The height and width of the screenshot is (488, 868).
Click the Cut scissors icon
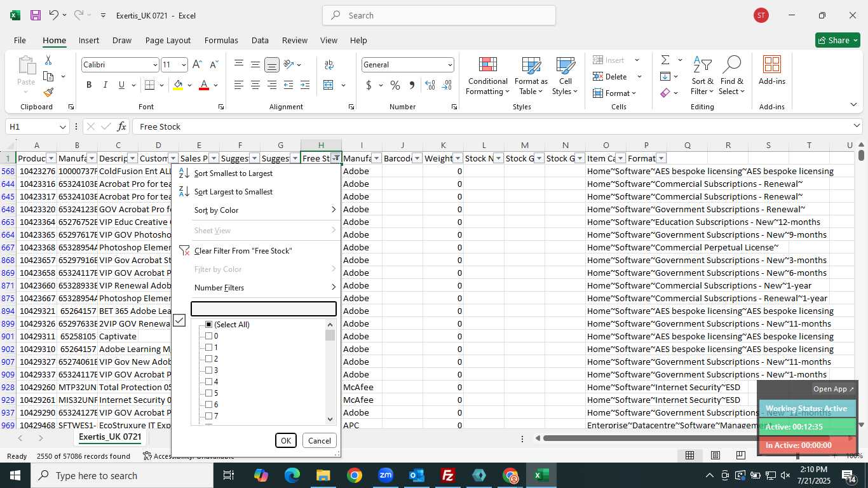(x=48, y=60)
